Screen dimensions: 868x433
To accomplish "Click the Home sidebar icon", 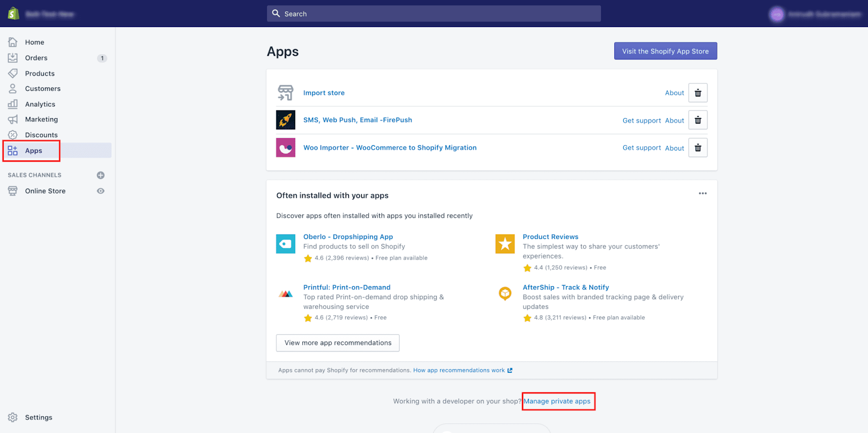I will click(12, 42).
